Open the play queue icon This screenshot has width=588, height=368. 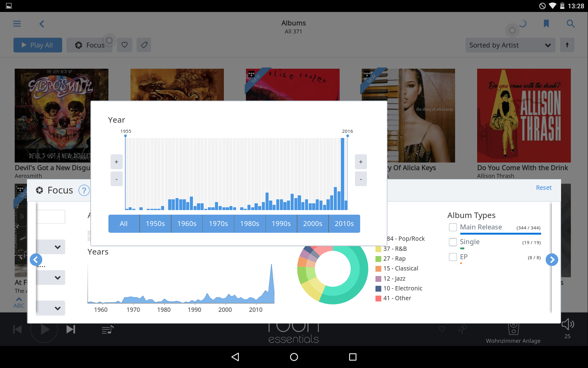click(x=107, y=330)
